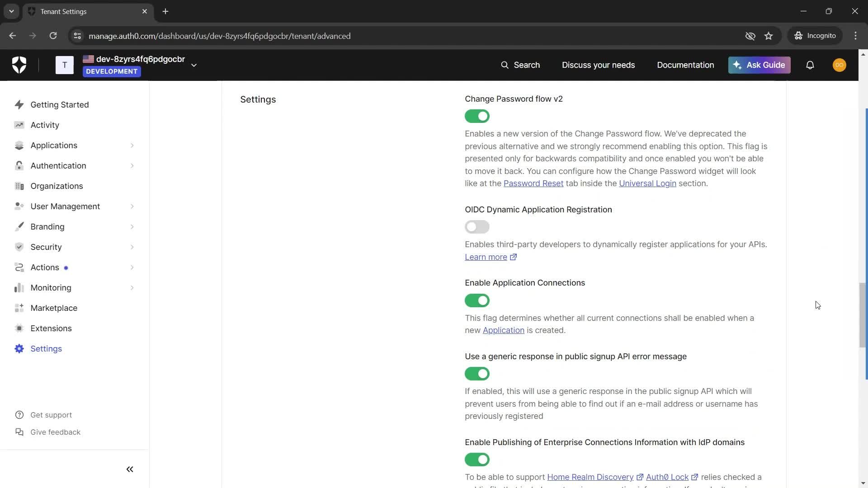Open the Home Realm Discovery link
Screen dimensions: 868x488
[x=595, y=477]
